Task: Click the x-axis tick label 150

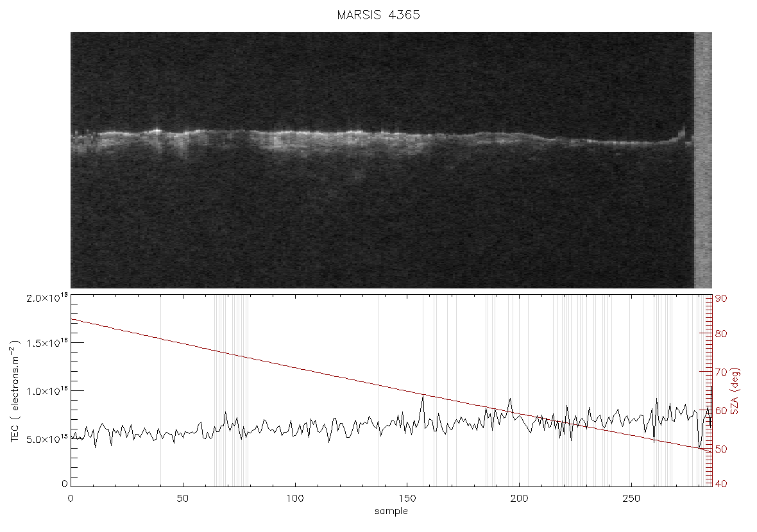Action: click(x=407, y=498)
